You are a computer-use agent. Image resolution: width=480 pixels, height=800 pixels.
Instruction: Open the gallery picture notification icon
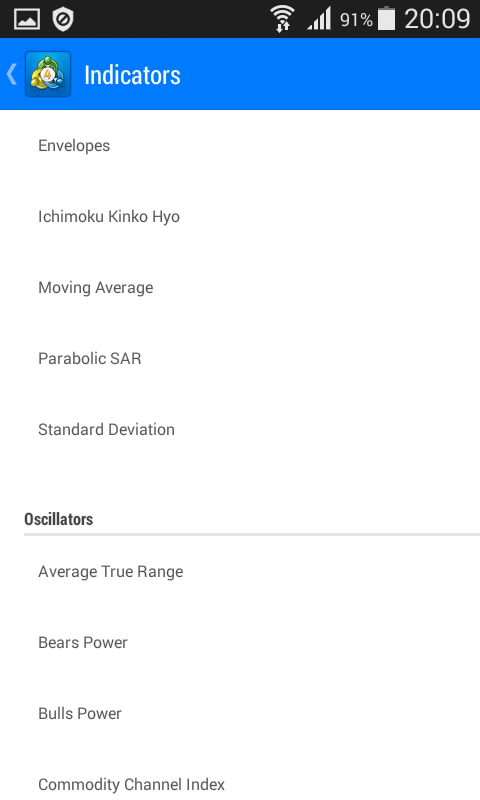(x=27, y=19)
